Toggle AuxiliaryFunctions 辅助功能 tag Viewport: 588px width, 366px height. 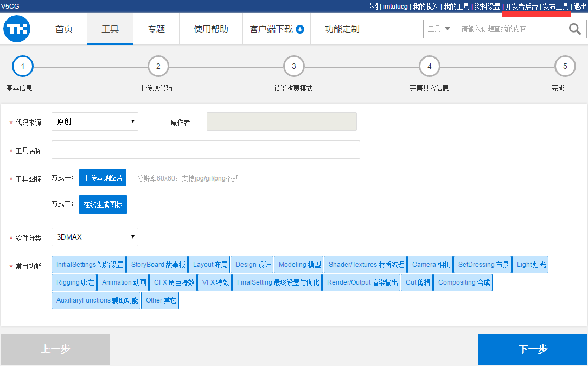point(97,300)
